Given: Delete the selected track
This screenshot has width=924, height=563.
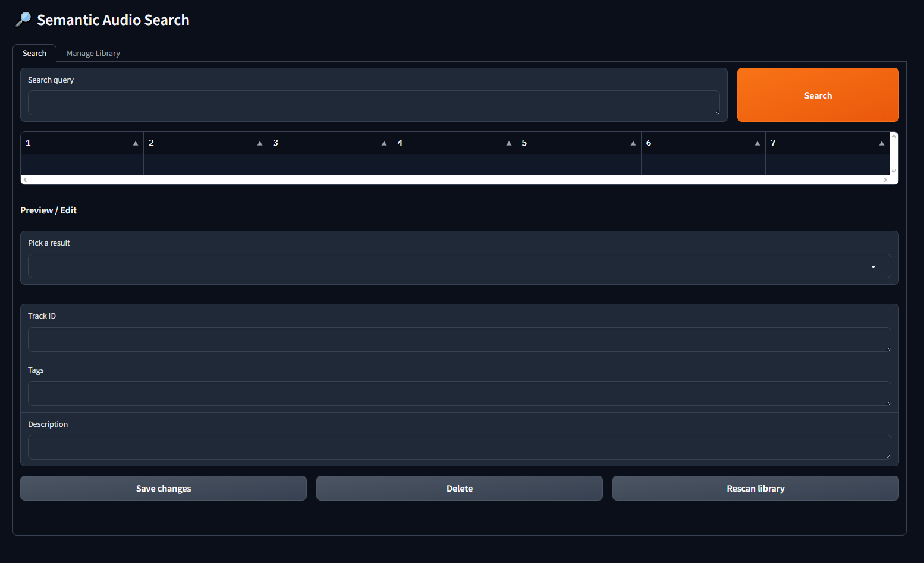Looking at the screenshot, I should [460, 488].
